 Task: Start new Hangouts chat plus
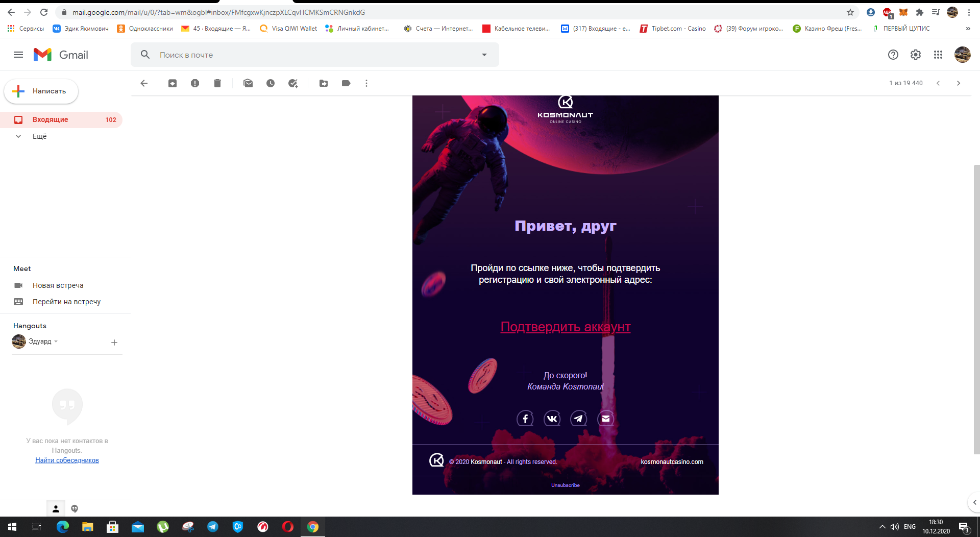coord(114,343)
